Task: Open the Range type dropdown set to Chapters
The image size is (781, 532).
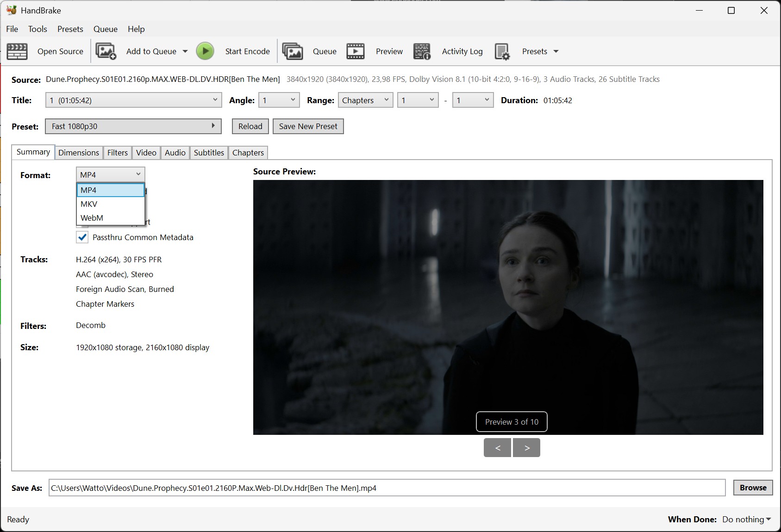Action: pos(365,100)
